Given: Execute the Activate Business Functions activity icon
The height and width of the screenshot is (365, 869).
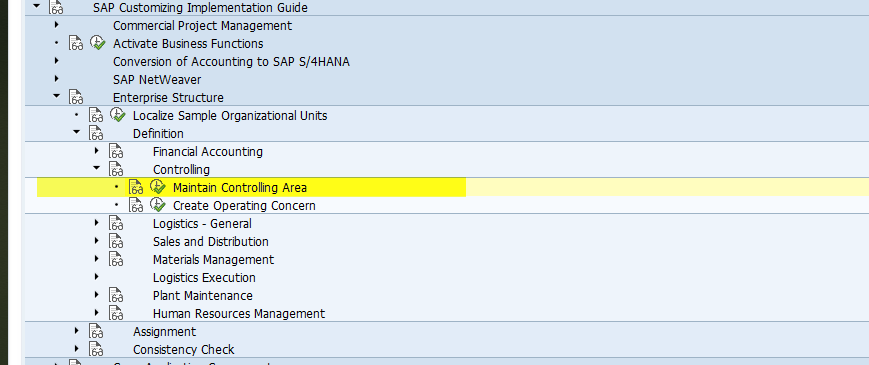Looking at the screenshot, I should pos(98,43).
